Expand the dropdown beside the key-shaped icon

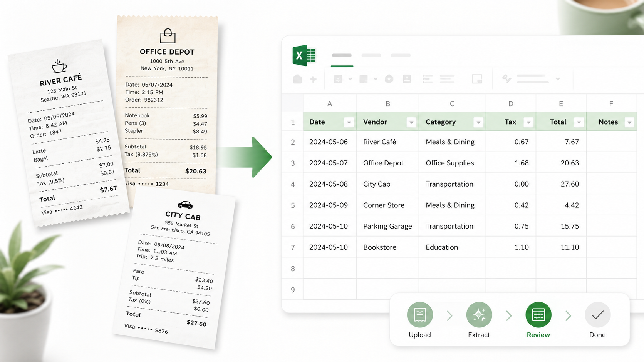coord(558,79)
